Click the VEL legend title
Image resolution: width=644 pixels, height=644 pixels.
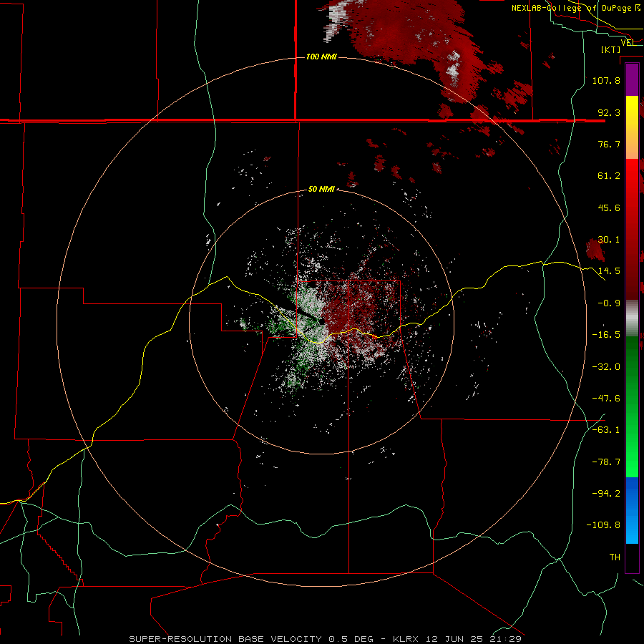point(628,42)
